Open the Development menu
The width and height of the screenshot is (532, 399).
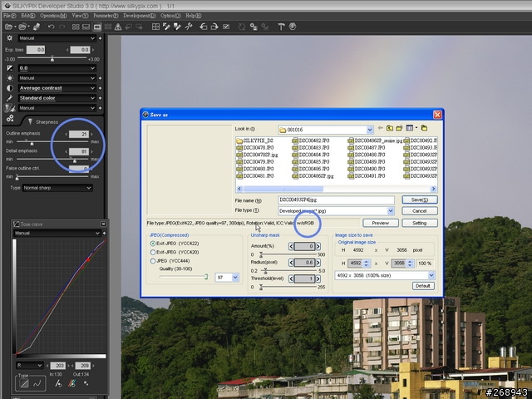(140, 16)
